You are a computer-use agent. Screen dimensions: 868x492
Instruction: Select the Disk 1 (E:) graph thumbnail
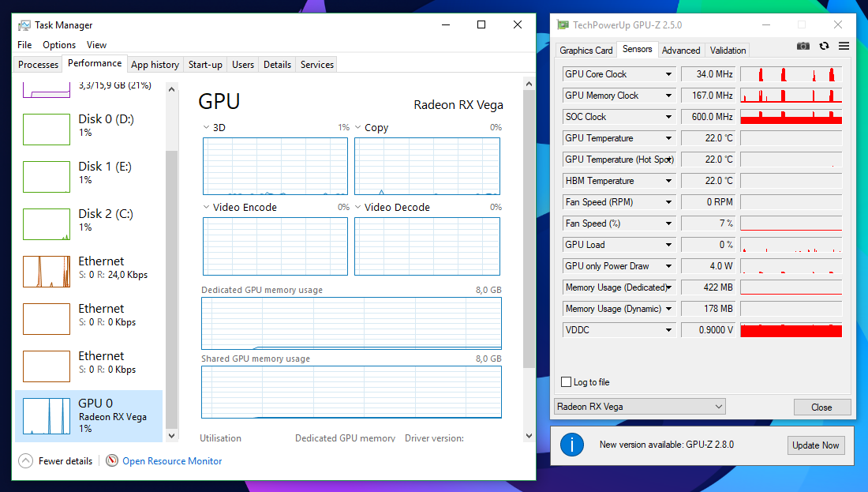(x=47, y=177)
